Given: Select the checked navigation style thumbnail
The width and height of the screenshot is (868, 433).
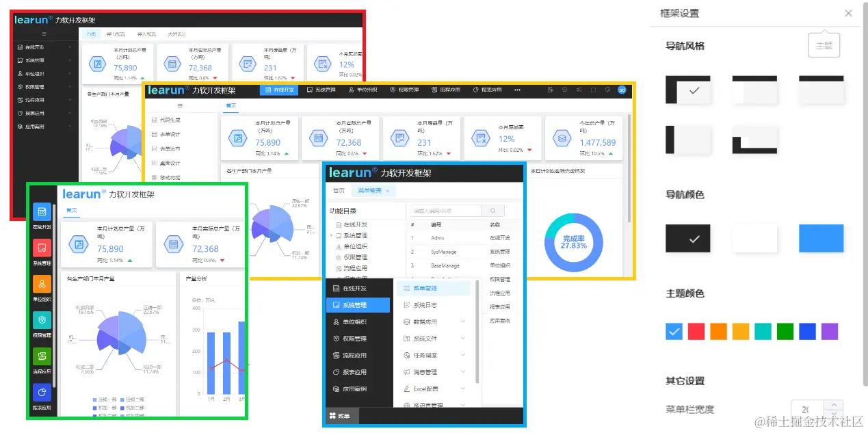Looking at the screenshot, I should click(x=688, y=90).
